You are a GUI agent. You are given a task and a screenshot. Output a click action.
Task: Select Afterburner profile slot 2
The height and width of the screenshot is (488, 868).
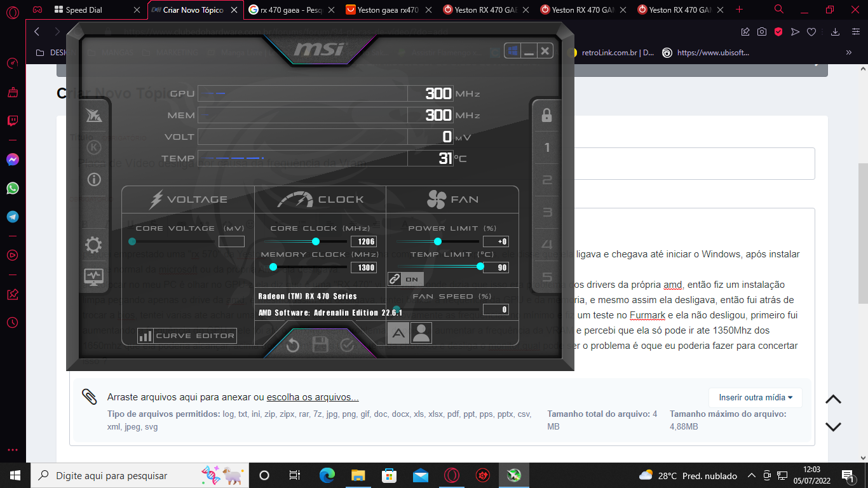pyautogui.click(x=546, y=180)
